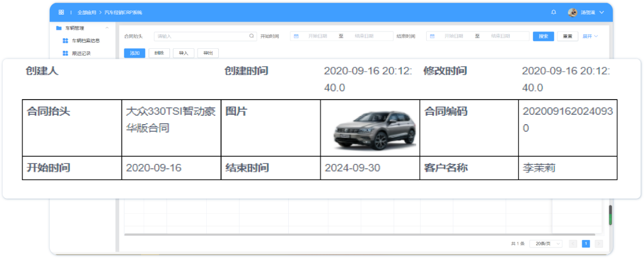Click calendar icon of 结束时间 range
The width and height of the screenshot is (644, 258).
[x=432, y=36]
